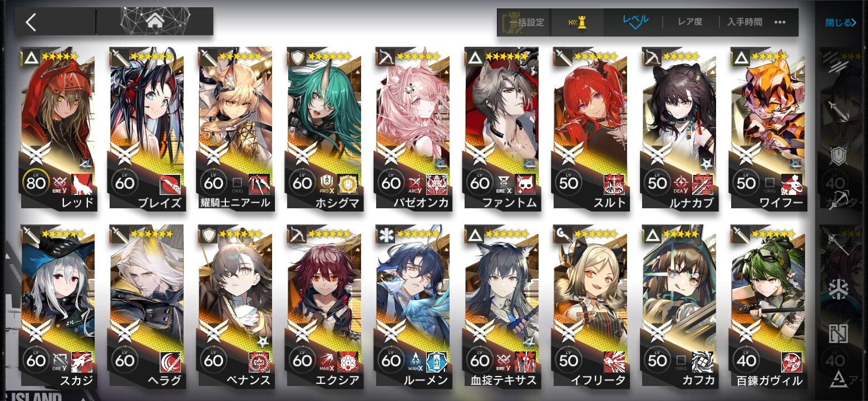Click the back arrow icon
The height and width of the screenshot is (401, 868).
coord(31,22)
